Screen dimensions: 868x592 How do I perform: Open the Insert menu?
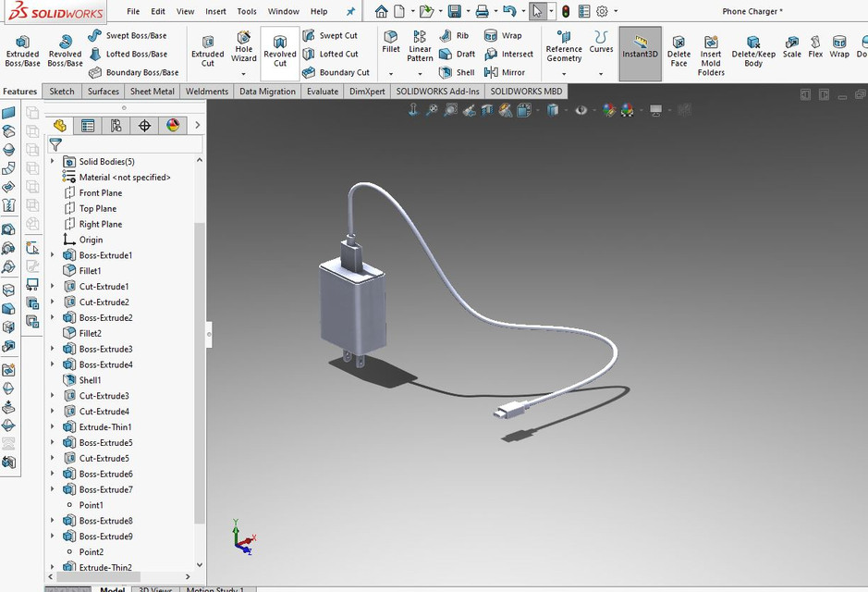215,11
